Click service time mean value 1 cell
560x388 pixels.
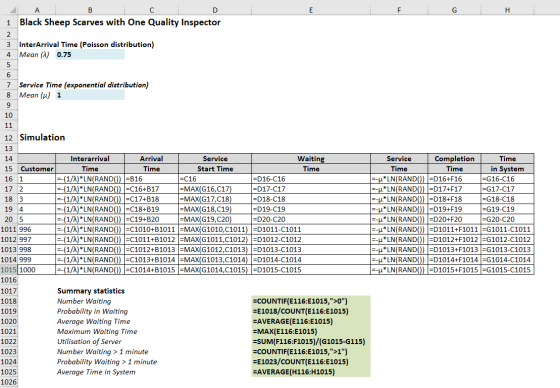click(x=90, y=95)
